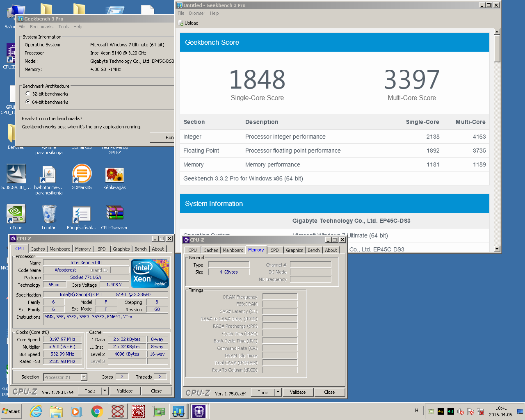Click the show desktop button beside the clock
This screenshot has height=420, width=525.
coord(520,411)
